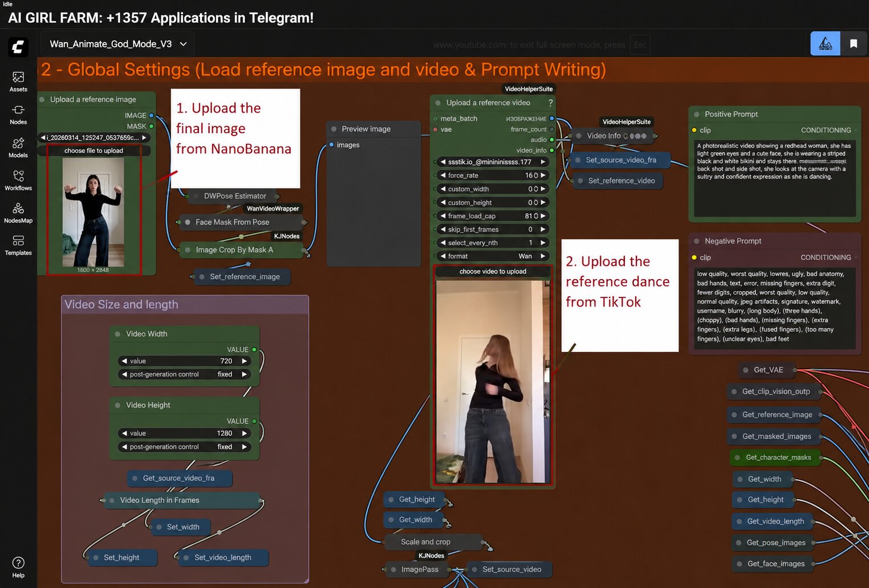Screen dimensions: 869x588
Task: Open the Workflows sidebar panel
Action: 18,180
